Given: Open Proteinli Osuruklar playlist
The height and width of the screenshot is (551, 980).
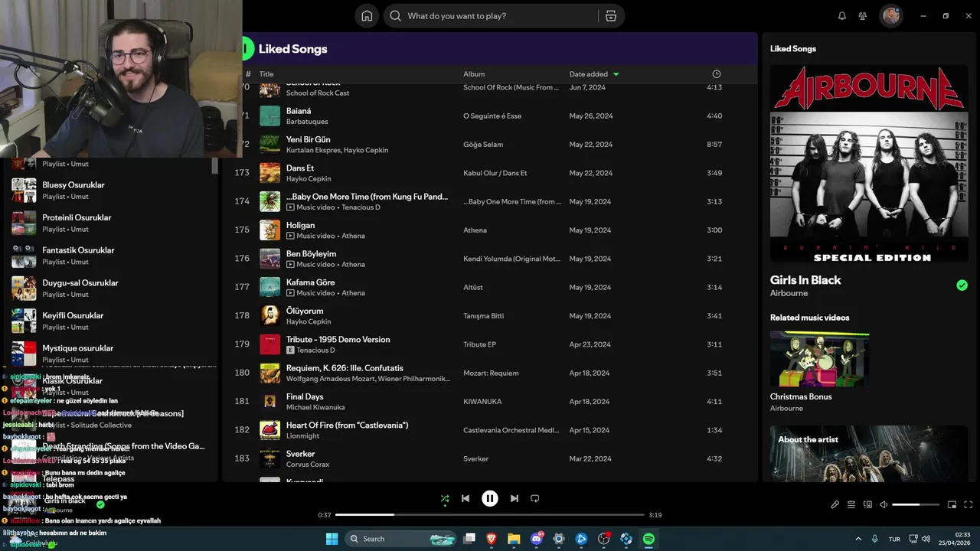Looking at the screenshot, I should coord(111,223).
